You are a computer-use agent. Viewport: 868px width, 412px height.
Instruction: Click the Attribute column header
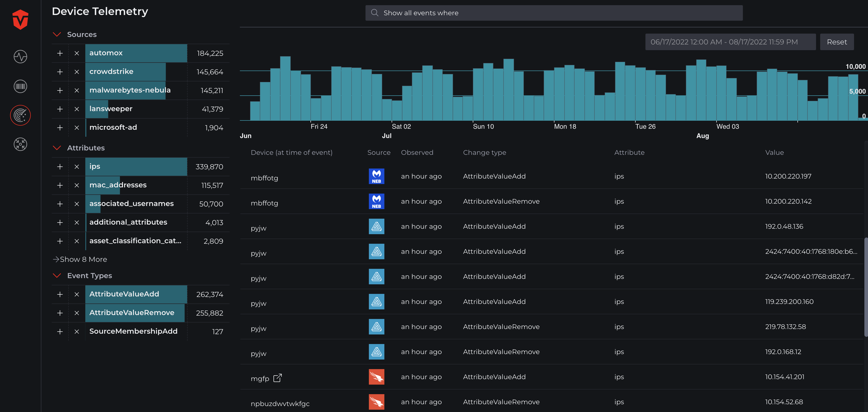click(x=629, y=152)
